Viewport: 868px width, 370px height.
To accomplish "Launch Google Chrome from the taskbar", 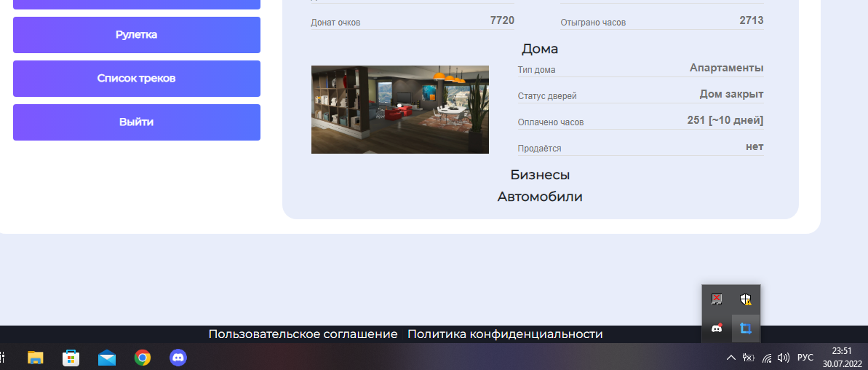I will (x=143, y=358).
